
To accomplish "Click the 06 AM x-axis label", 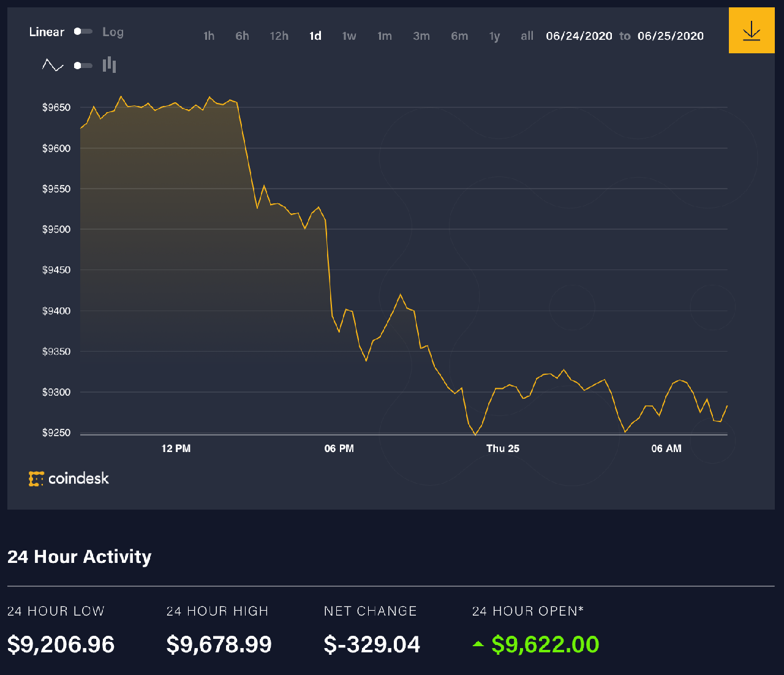I will point(666,449).
